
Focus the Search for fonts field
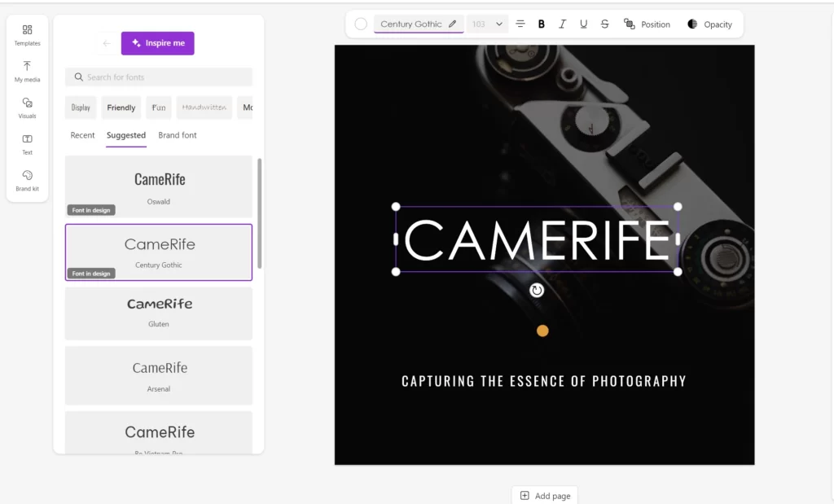(159, 77)
